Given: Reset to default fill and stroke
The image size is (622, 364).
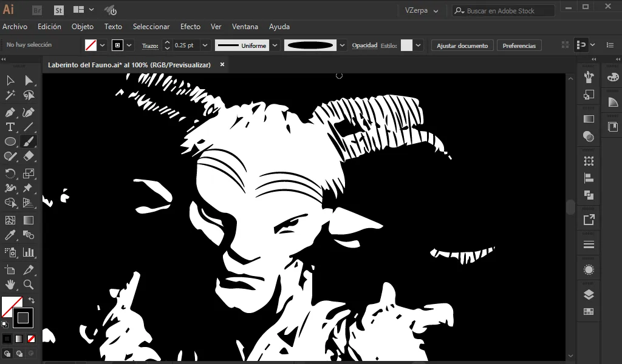Looking at the screenshot, I should 5,325.
